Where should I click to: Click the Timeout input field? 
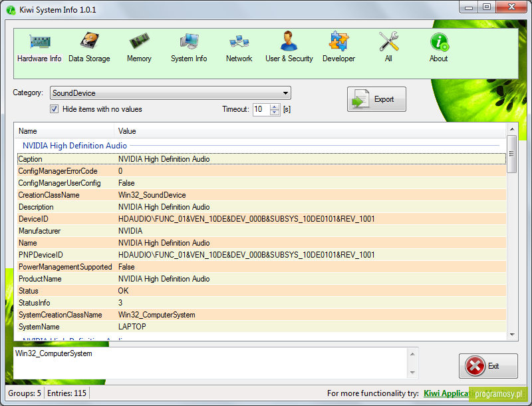(261, 109)
